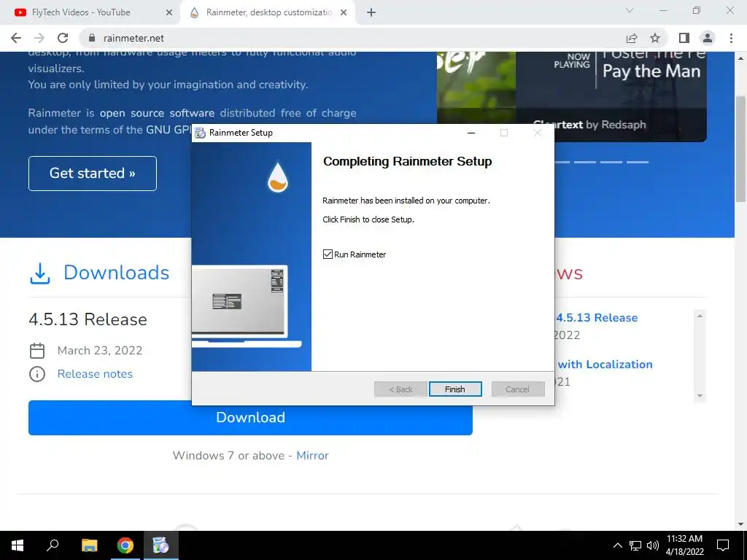The height and width of the screenshot is (560, 747).
Task: Bookmark this page with the star icon
Action: pos(655,38)
